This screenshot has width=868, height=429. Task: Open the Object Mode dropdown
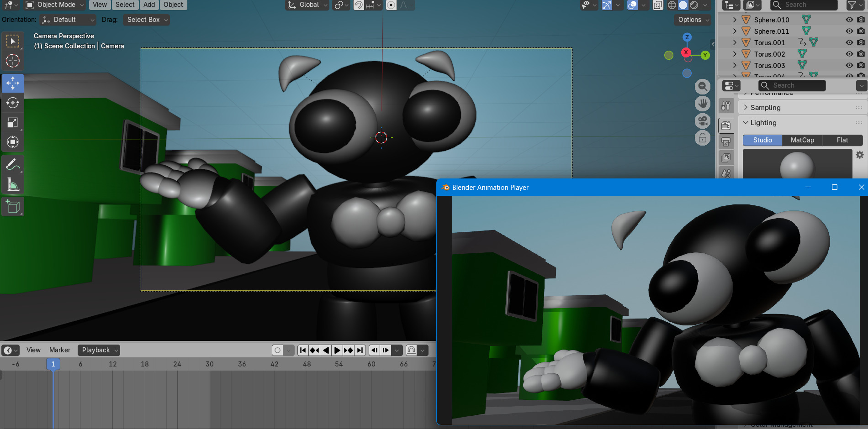tap(55, 5)
